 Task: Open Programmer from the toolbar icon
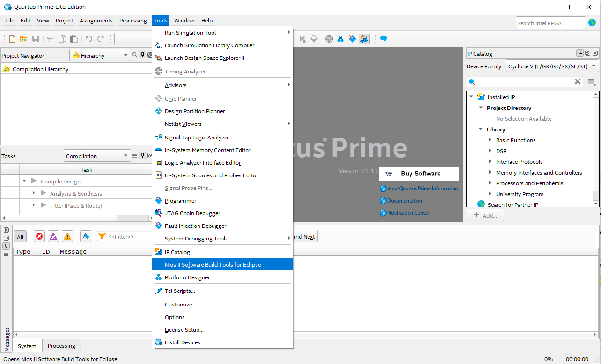(x=352, y=39)
